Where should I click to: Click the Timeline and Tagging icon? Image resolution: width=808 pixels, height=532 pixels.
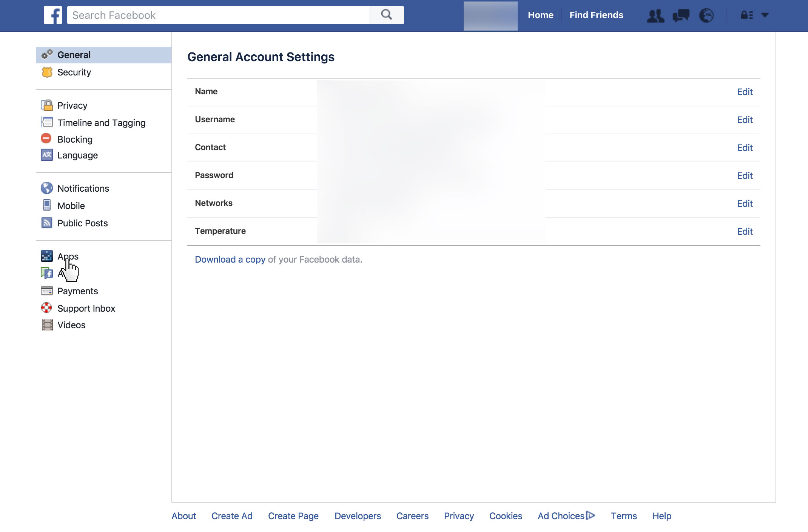[x=47, y=122]
